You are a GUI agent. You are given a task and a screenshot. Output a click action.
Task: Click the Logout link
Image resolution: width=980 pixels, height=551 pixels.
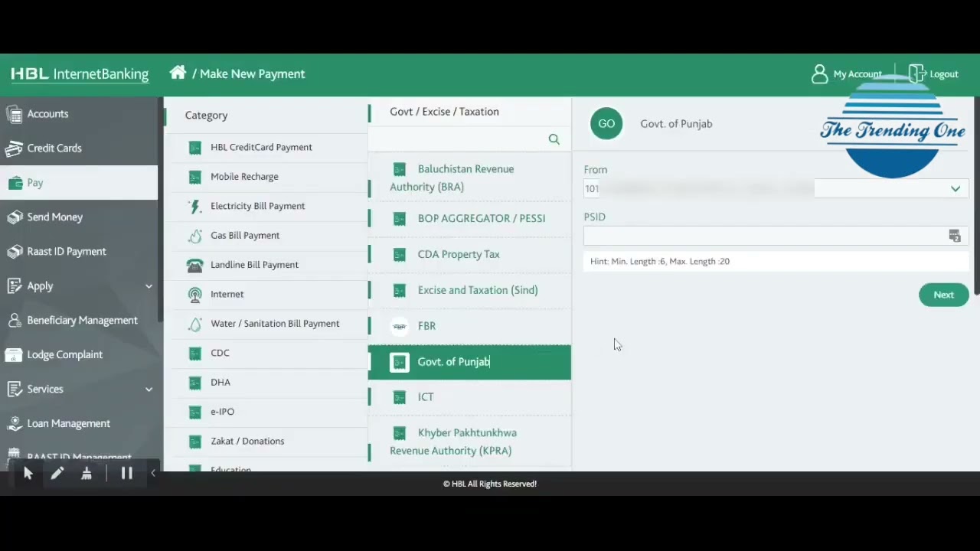[943, 74]
